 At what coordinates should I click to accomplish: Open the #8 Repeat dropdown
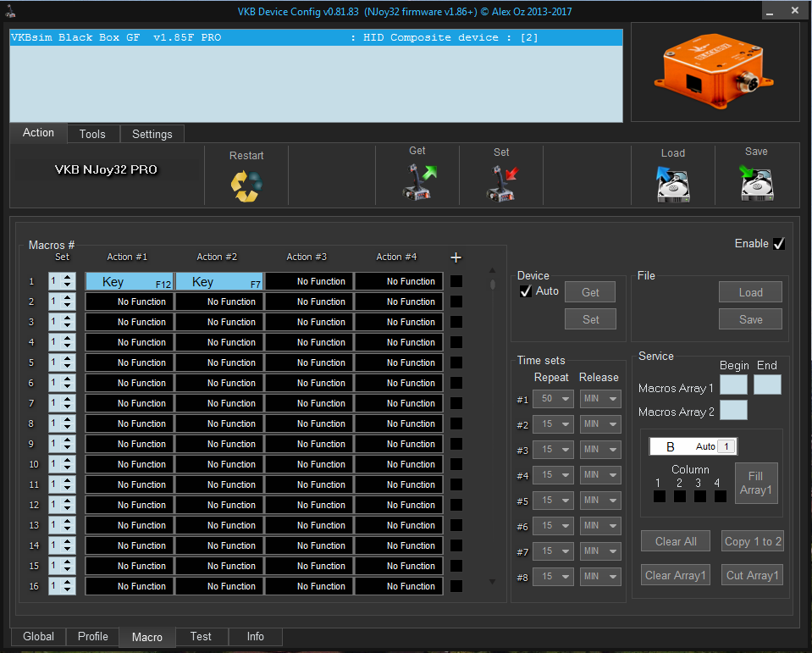tap(553, 577)
